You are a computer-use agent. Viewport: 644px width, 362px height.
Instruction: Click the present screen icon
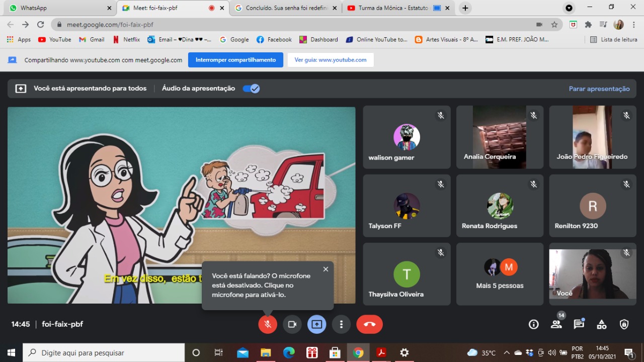point(316,324)
